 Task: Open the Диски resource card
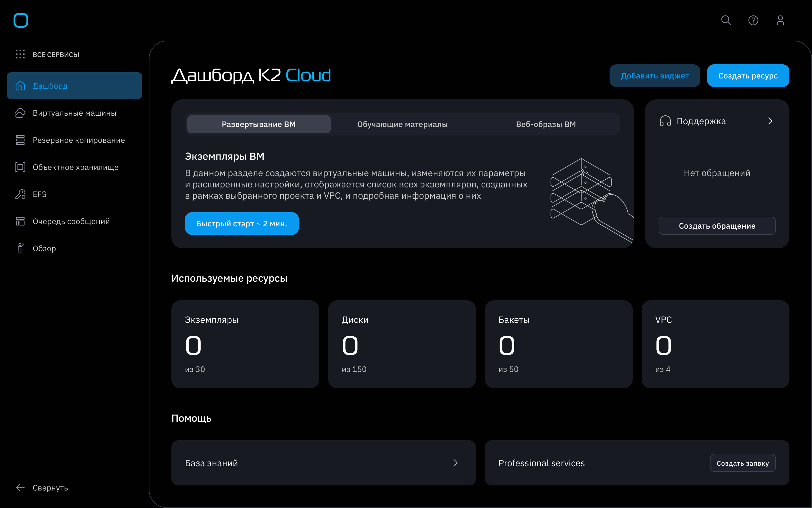tap(402, 344)
